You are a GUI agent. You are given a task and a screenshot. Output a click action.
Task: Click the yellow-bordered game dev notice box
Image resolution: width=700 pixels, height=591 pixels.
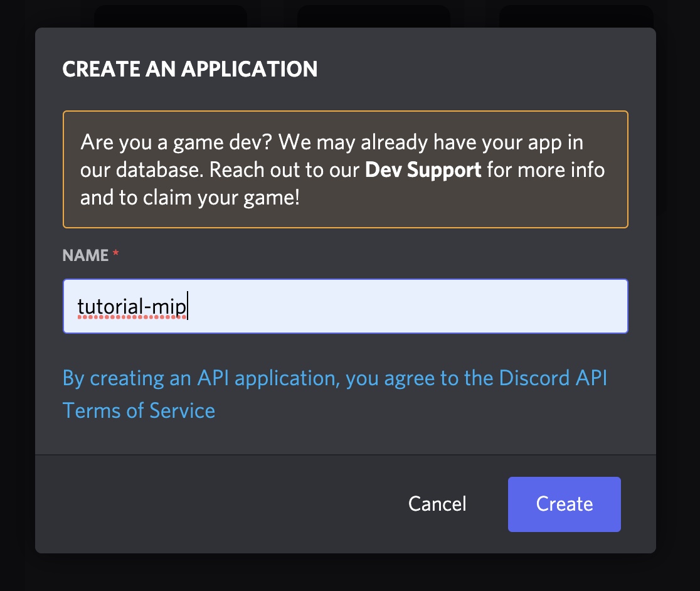pos(346,169)
